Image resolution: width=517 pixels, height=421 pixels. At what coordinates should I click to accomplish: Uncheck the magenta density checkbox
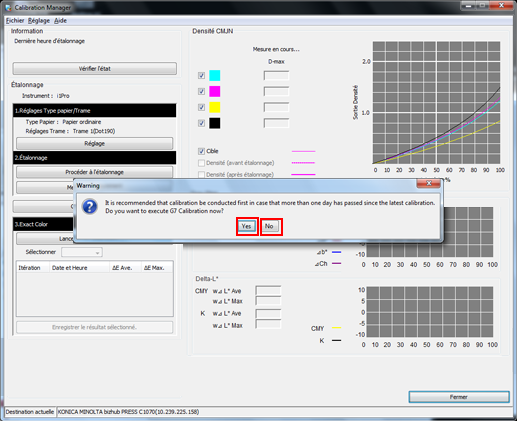201,91
